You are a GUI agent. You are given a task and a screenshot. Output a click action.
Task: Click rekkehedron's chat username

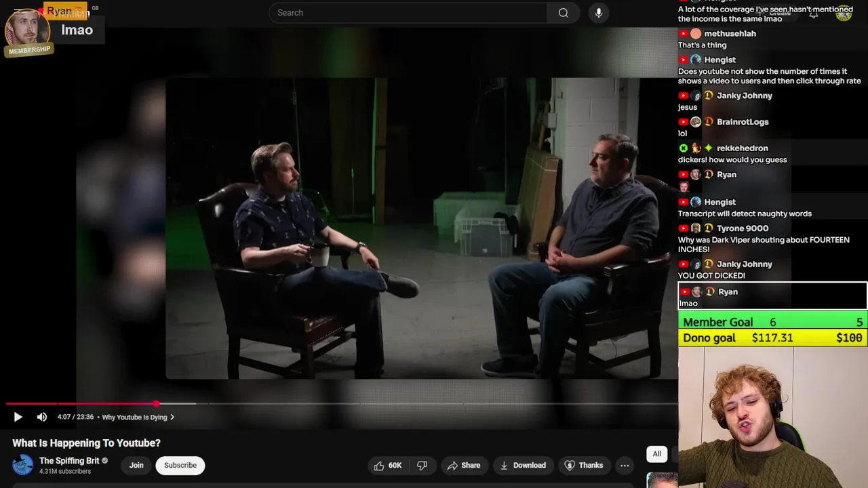coord(743,148)
